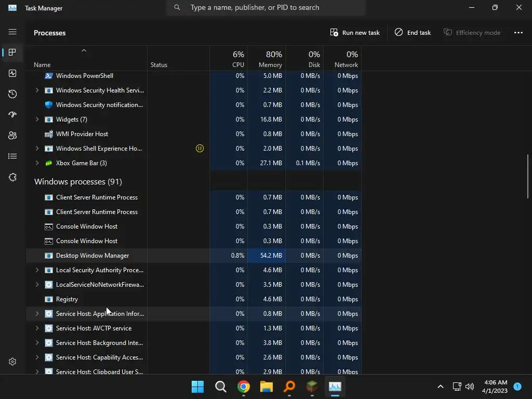The image size is (532, 399).
Task: Open the Details page icon
Action: click(x=12, y=156)
